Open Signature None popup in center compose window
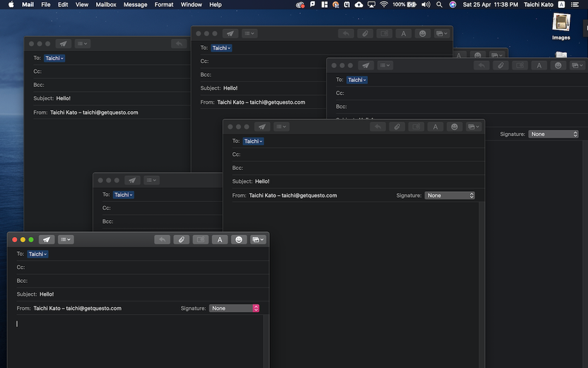This screenshot has width=588, height=368. click(x=449, y=195)
